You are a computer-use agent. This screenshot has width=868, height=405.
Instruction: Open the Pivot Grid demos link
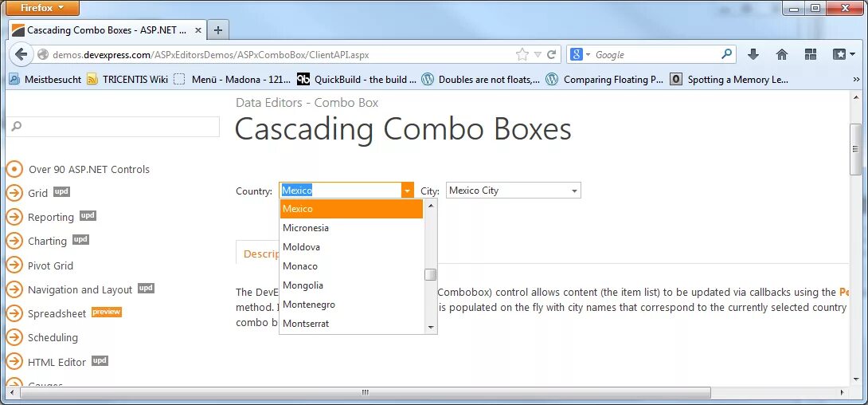click(50, 266)
